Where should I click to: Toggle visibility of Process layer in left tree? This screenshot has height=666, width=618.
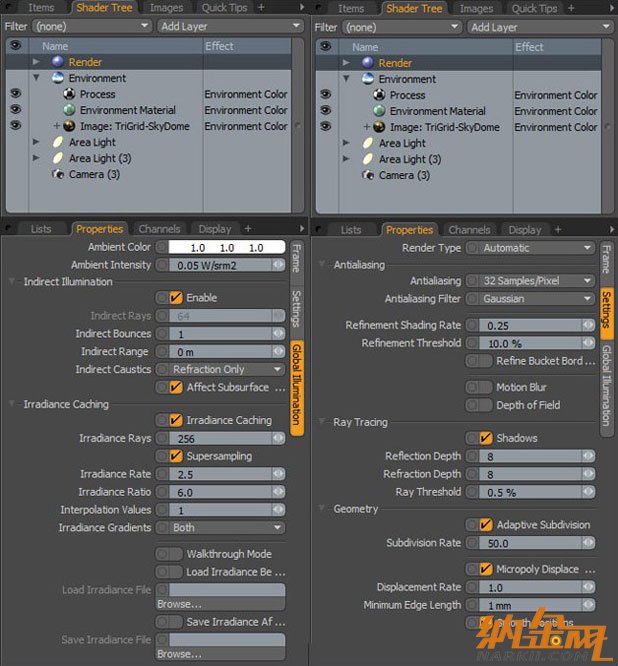point(16,93)
